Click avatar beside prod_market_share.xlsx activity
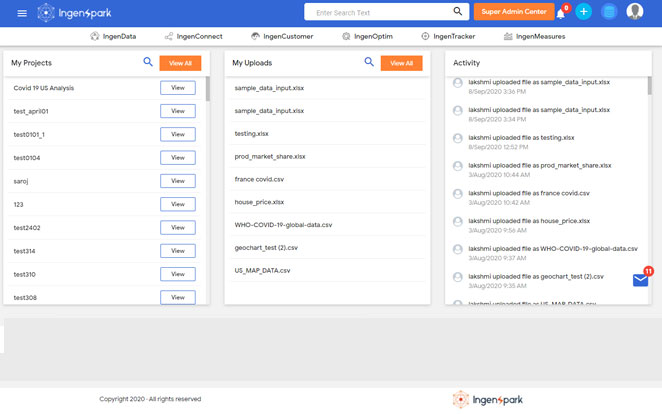Screen dimensions: 662x414 (458, 166)
